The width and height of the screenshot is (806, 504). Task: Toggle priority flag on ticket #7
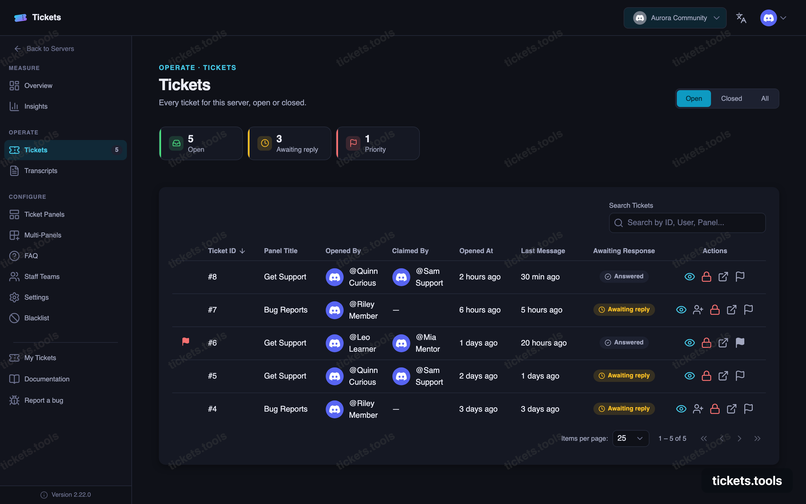tap(748, 310)
